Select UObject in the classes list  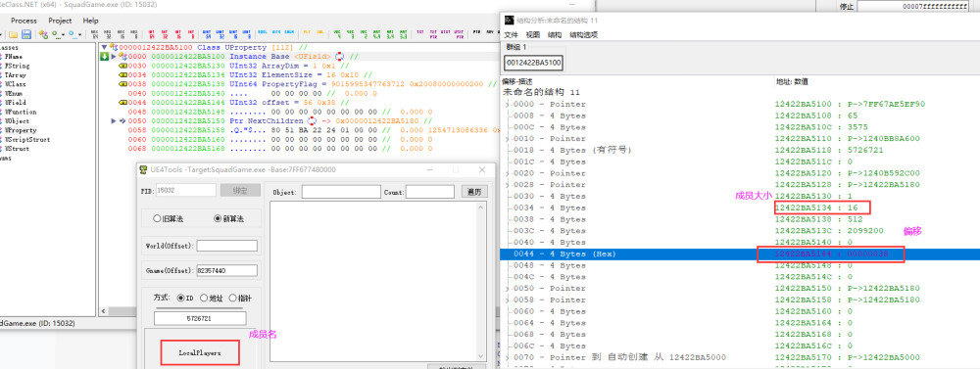click(16, 121)
